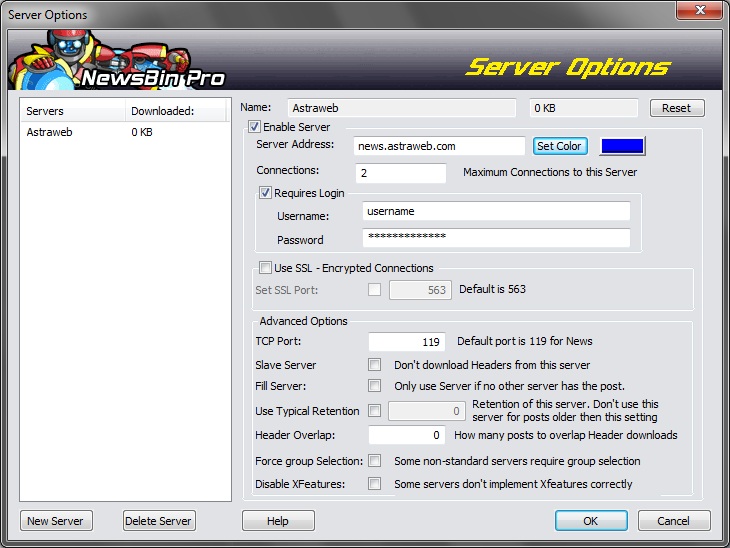Close the Server Options window
Viewport: 730px width, 548px height.
[700, 10]
